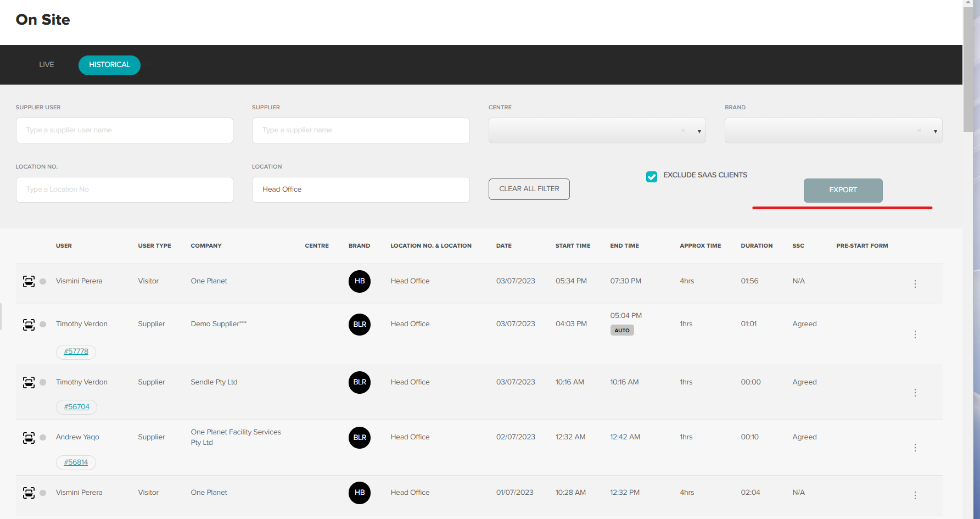Uncheck Exclude SaaS Clients checkbox

pyautogui.click(x=652, y=176)
